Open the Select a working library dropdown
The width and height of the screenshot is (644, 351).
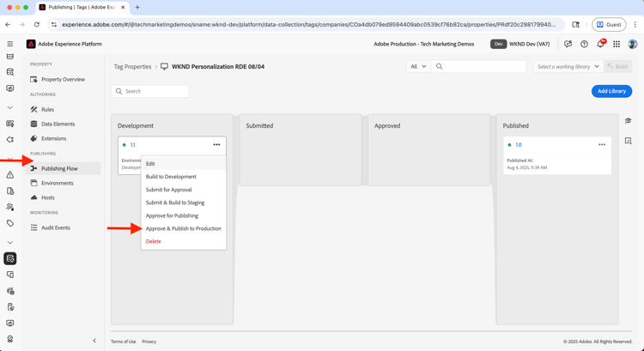point(568,66)
